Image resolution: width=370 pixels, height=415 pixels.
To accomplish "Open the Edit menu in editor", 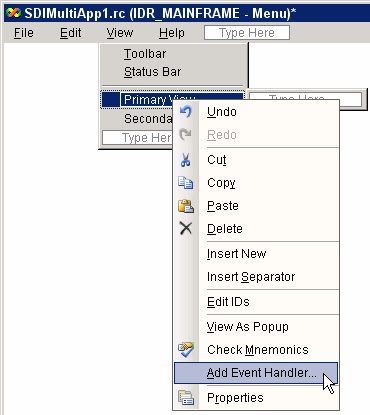I will click(70, 33).
